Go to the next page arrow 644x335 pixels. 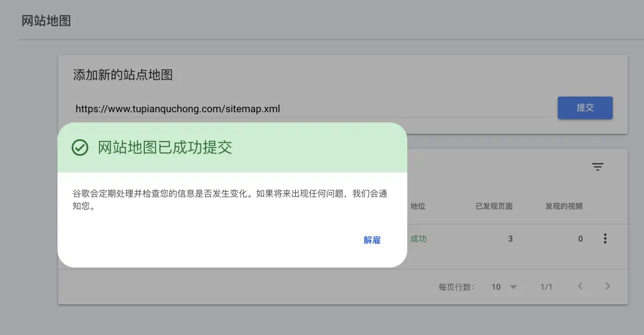pos(608,287)
